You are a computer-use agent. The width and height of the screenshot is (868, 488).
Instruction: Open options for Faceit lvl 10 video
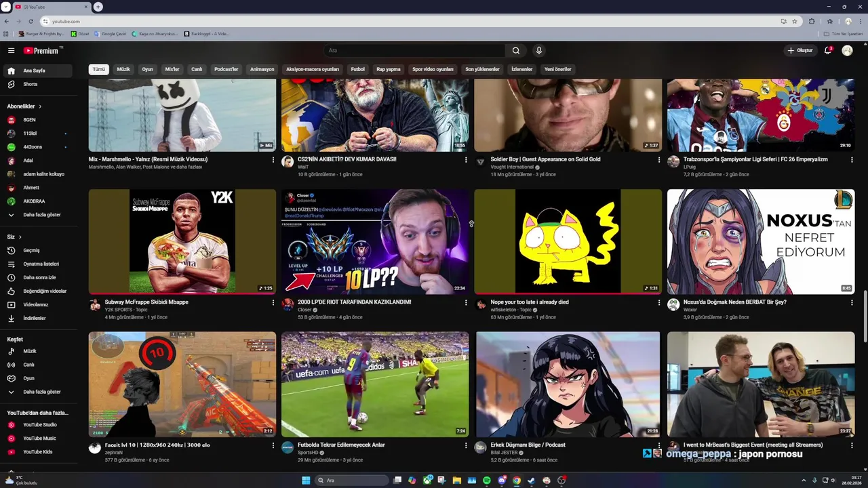point(273,445)
